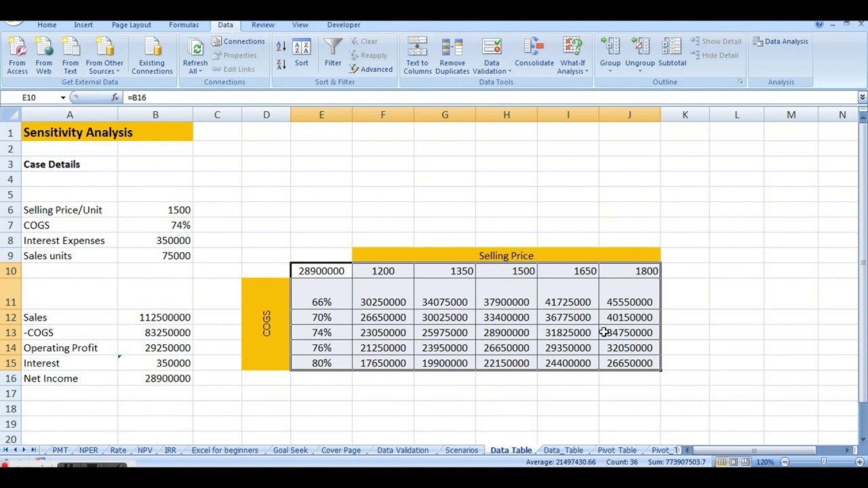The image size is (868, 488).
Task: Select the Net Income value 28900000 in B16
Action: 155,378
